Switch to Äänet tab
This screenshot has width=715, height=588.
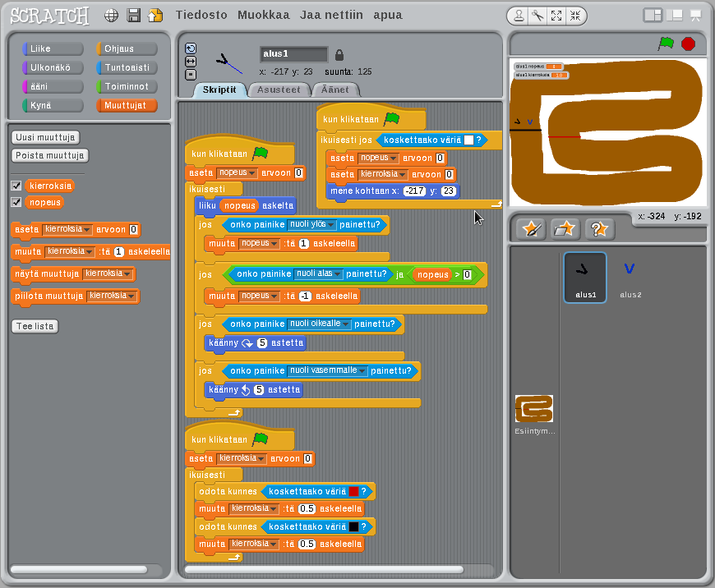[x=335, y=90]
